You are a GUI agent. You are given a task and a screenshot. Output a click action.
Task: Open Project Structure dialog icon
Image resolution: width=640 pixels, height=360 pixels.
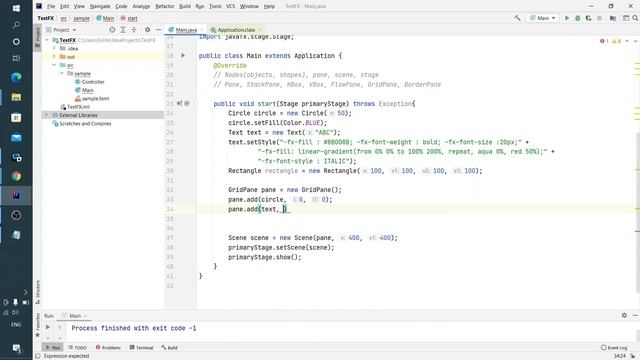(613, 18)
